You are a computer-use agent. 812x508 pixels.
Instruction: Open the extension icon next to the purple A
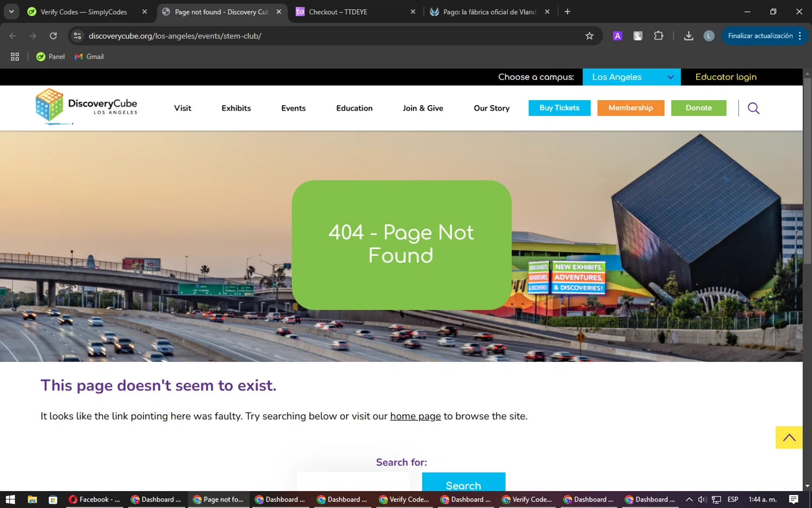pos(638,36)
